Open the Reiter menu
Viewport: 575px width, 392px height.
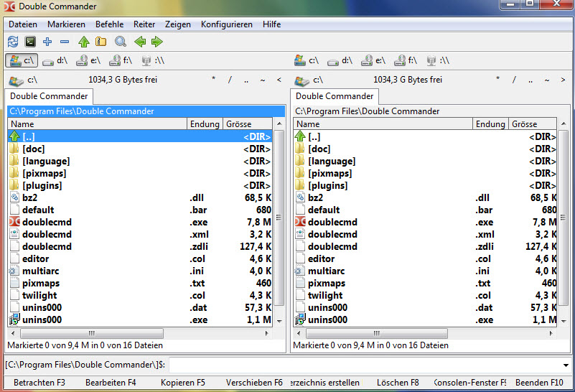(x=144, y=24)
